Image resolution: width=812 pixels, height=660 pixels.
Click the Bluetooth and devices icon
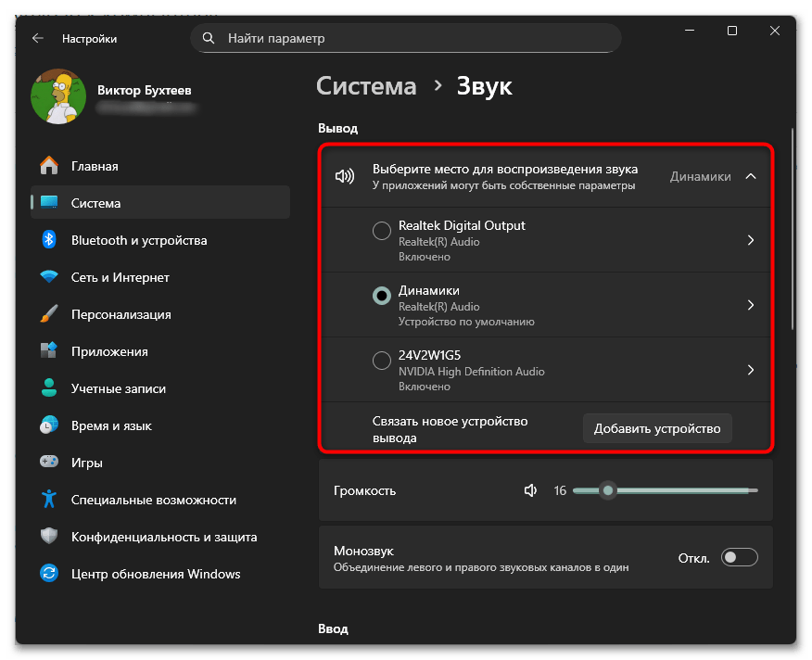[49, 240]
